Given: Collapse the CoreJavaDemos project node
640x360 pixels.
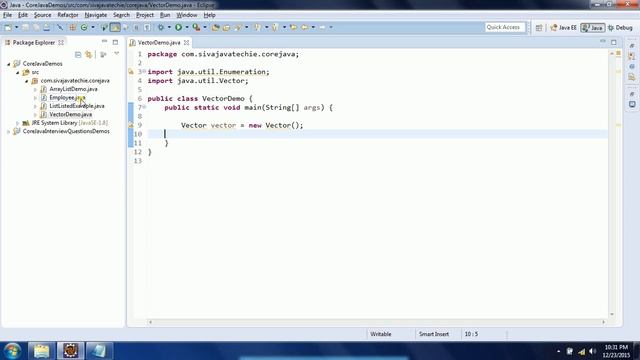Looking at the screenshot, I should pos(9,64).
